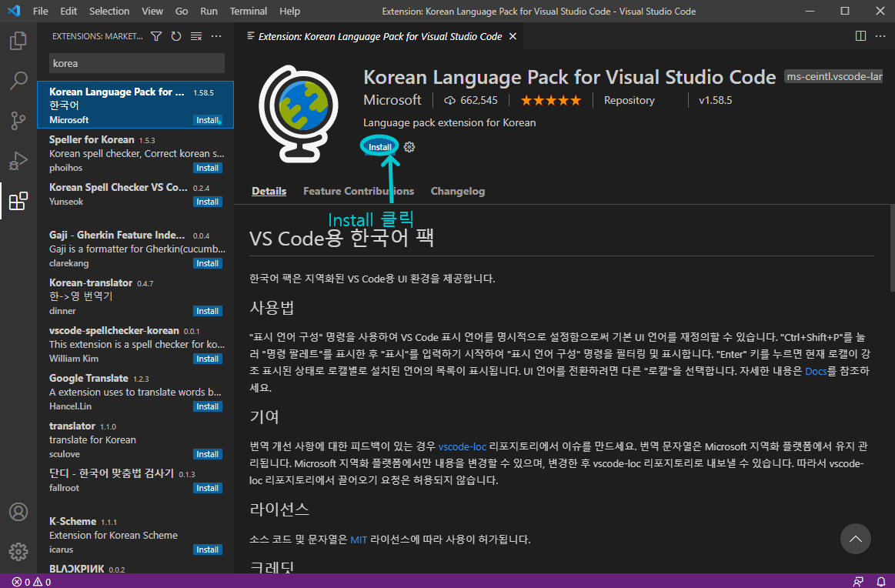Clear extensions search results icon

pos(195,36)
